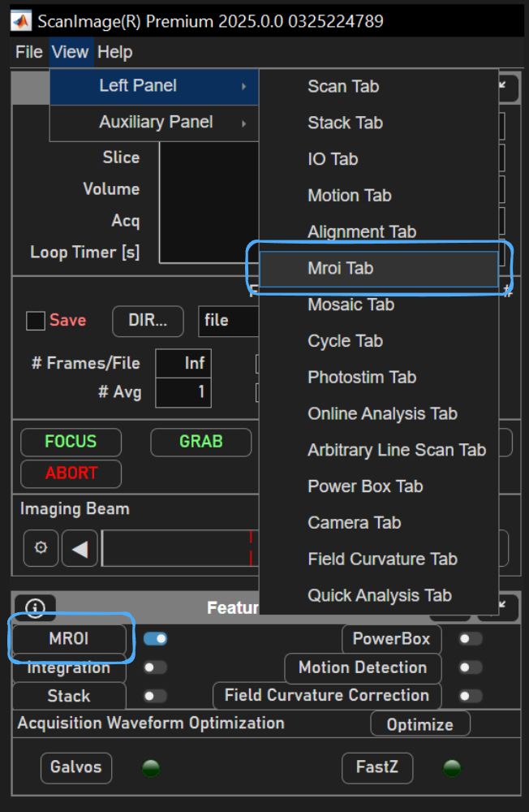Click the green indicator next to FastZ
This screenshot has width=529, height=812.
tap(452, 767)
